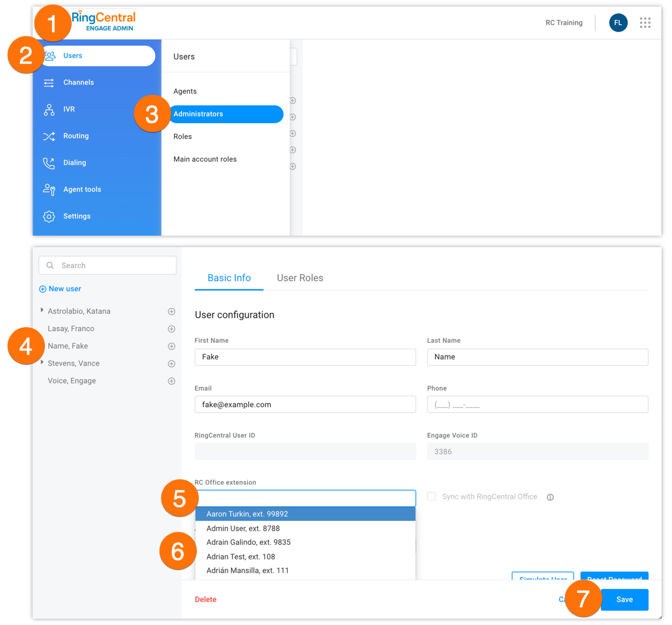Image resolution: width=672 pixels, height=625 pixels.
Task: Choose Admin User, ext. 8788 from dropdown
Action: (243, 528)
